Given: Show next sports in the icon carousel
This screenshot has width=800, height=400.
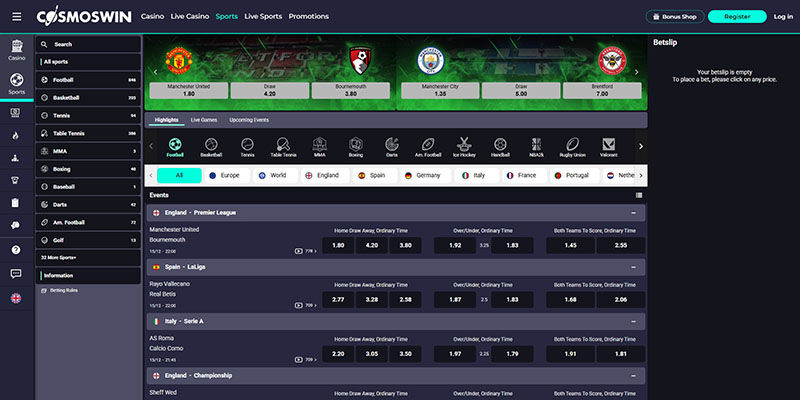Looking at the screenshot, I should [641, 146].
